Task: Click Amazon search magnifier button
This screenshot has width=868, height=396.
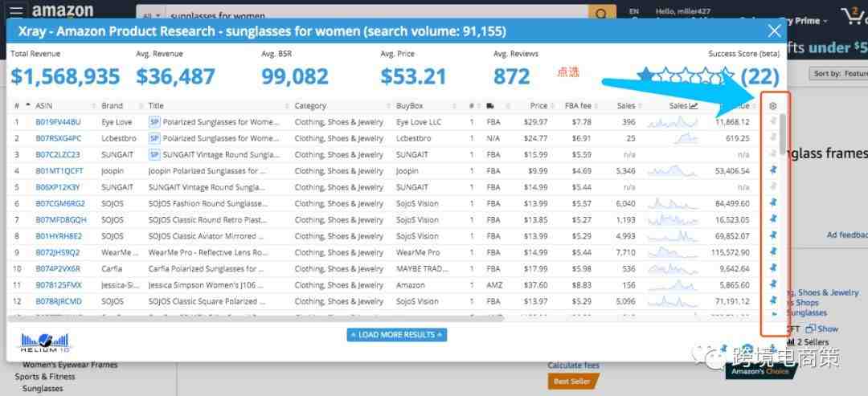Action: [602, 15]
